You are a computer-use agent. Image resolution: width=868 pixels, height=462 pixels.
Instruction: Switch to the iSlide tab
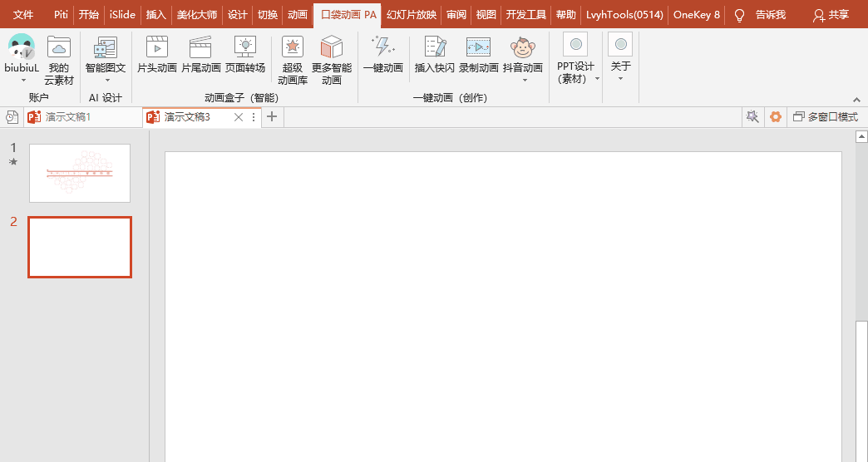[122, 14]
